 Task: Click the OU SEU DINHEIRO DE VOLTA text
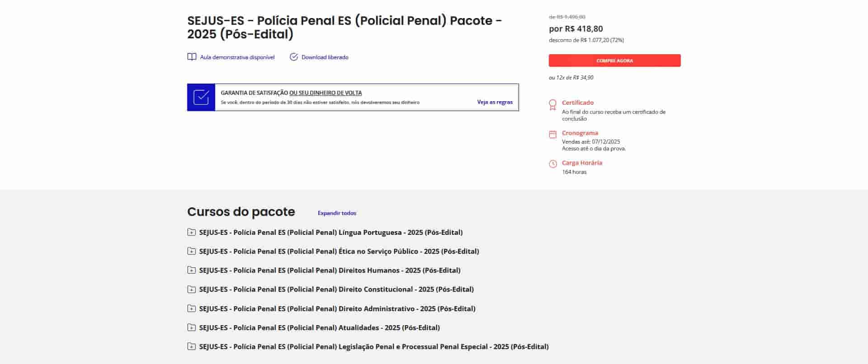[x=325, y=93]
